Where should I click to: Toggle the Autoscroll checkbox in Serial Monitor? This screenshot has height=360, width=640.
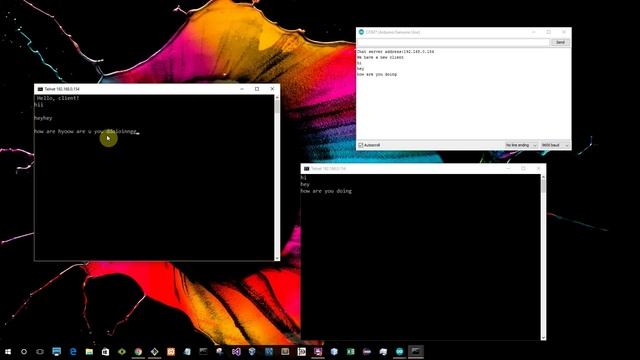click(361, 145)
